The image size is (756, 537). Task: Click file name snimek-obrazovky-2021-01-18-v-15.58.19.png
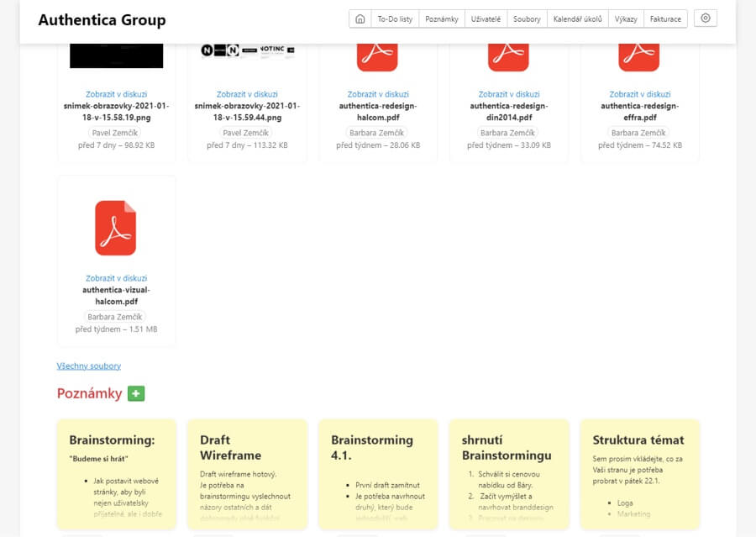coord(116,112)
